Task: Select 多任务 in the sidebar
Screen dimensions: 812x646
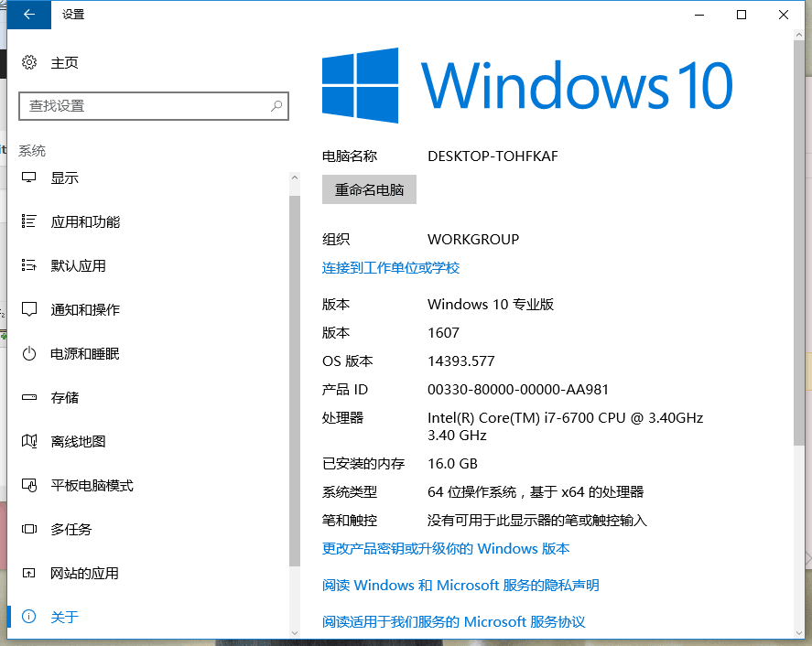Action: coord(70,529)
